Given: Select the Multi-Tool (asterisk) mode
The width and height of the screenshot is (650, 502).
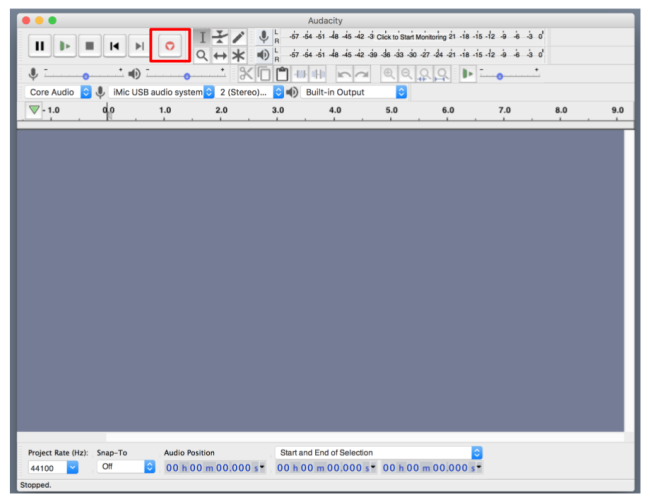Looking at the screenshot, I should [238, 55].
